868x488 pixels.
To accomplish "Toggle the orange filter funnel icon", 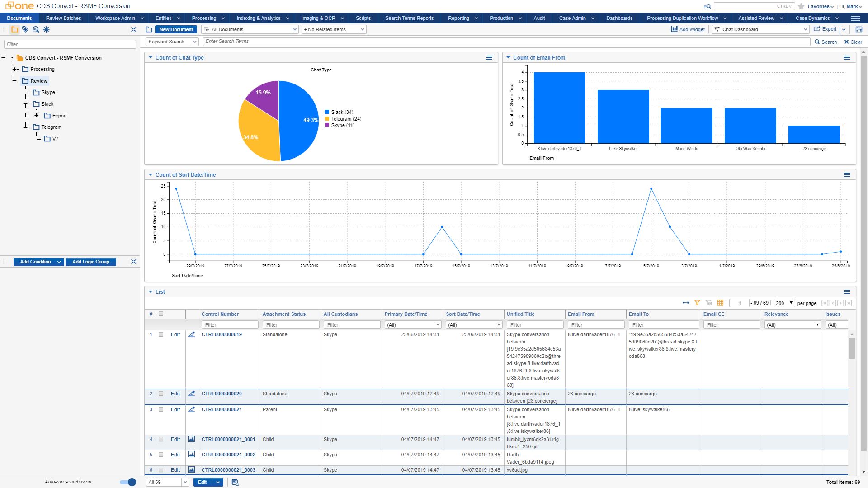I will click(x=697, y=303).
